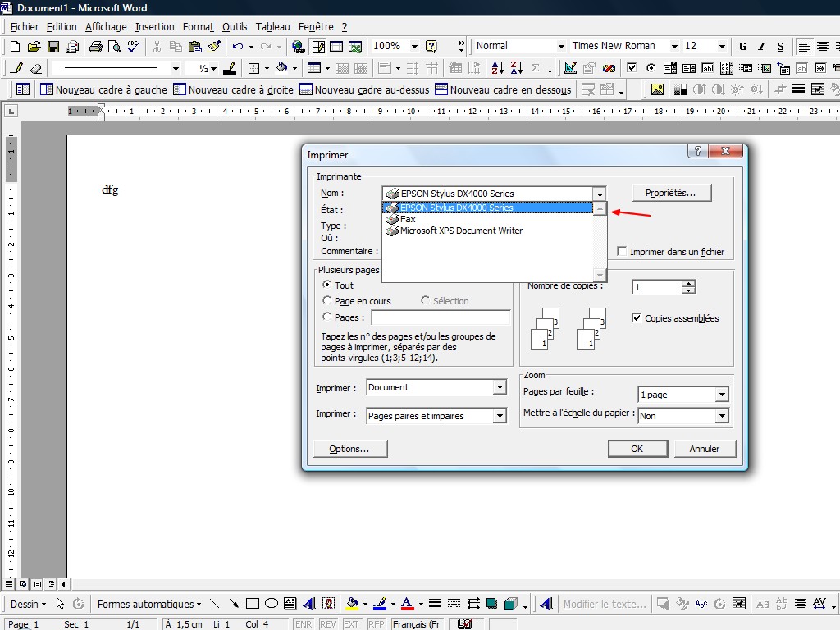Draw a rectangle shape tool
840x630 pixels.
[253, 604]
